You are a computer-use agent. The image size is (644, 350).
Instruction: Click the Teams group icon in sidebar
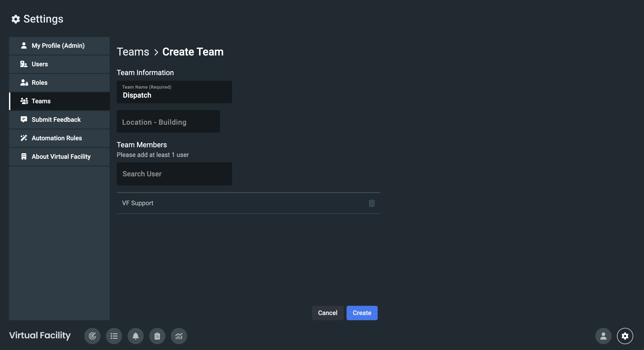[x=24, y=101]
